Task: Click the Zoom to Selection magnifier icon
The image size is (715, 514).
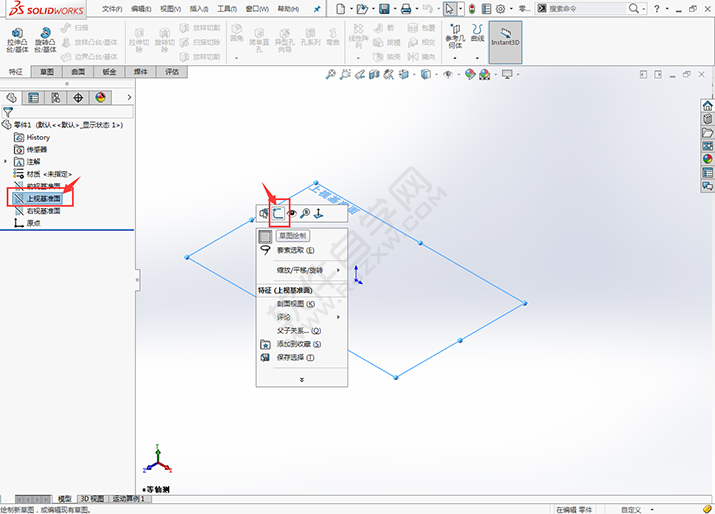Action: (305, 213)
